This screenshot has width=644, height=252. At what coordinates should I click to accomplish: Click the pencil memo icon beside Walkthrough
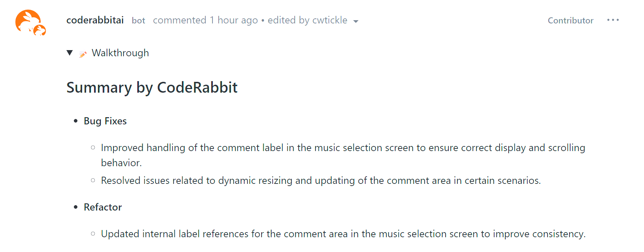pos(83,54)
